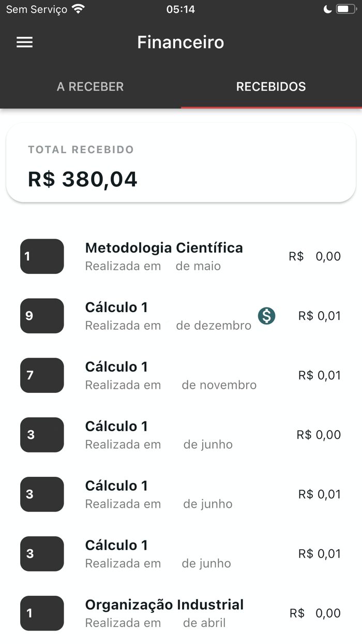Image resolution: width=362 pixels, height=644 pixels.
Task: Tap the badge showing 7 next to Cálculo 1
Action: (41, 375)
